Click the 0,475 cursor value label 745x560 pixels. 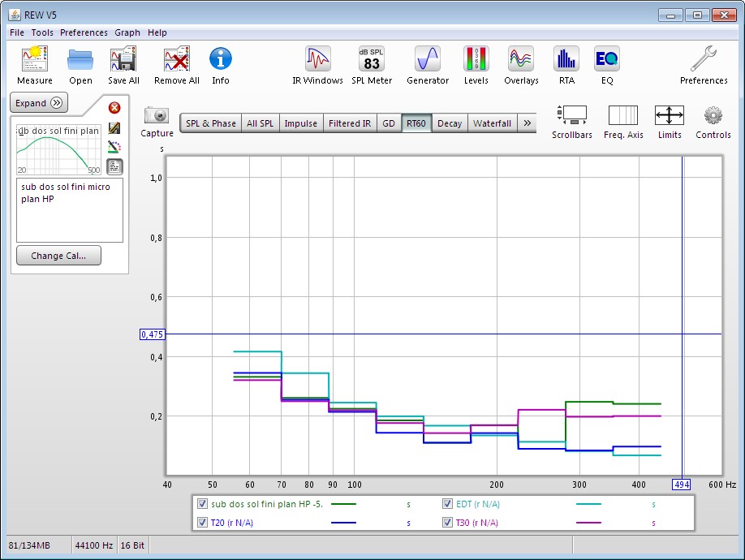pyautogui.click(x=152, y=334)
